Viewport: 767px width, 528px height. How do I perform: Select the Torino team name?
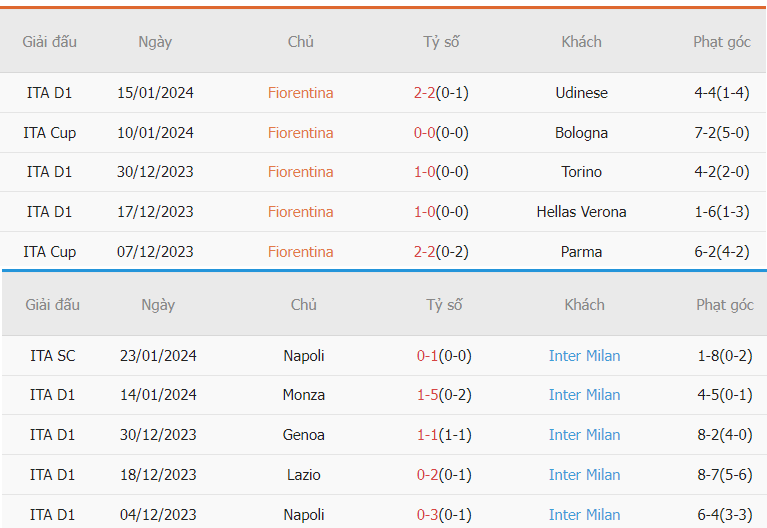click(x=581, y=172)
